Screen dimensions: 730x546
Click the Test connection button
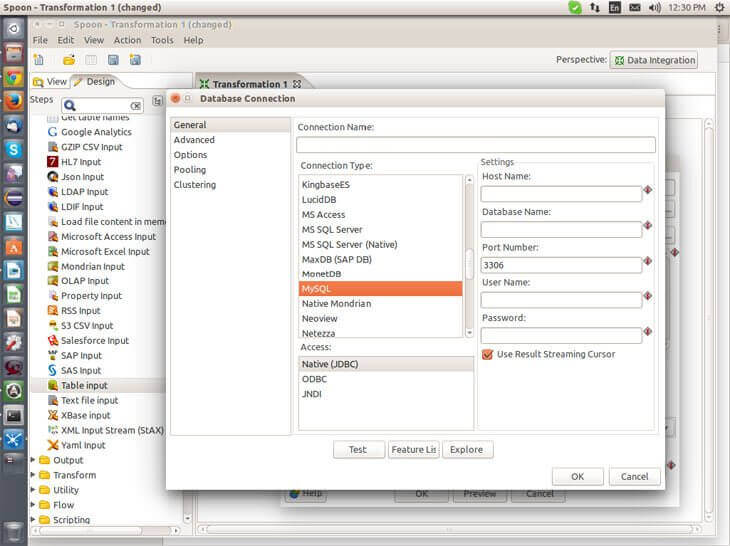[x=358, y=450]
